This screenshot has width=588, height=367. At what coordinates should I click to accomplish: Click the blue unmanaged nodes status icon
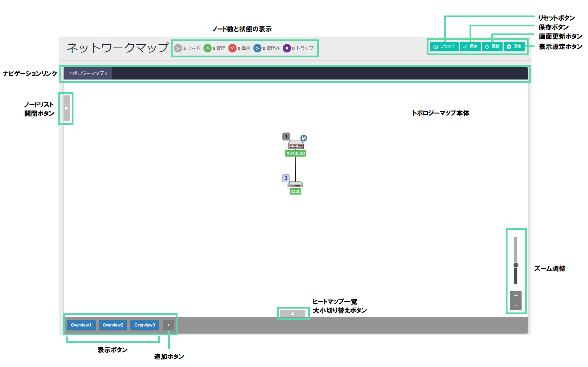coord(257,48)
